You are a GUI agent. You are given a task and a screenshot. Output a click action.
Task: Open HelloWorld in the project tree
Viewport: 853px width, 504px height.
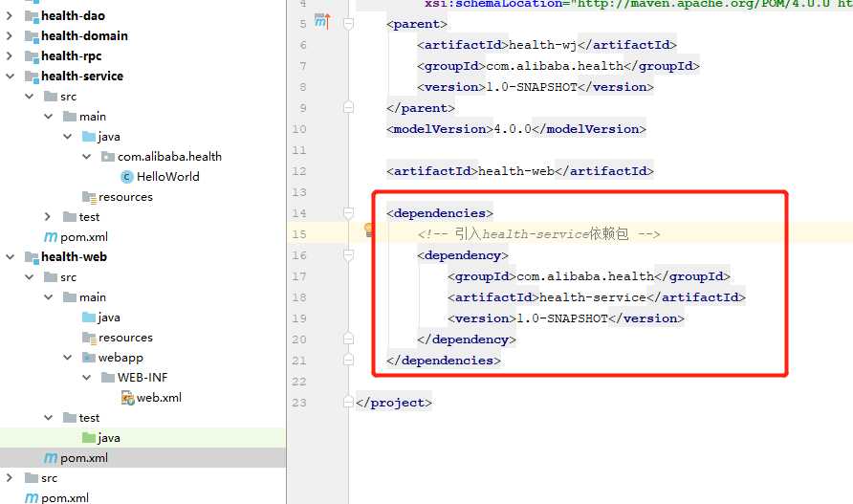pyautogui.click(x=168, y=177)
